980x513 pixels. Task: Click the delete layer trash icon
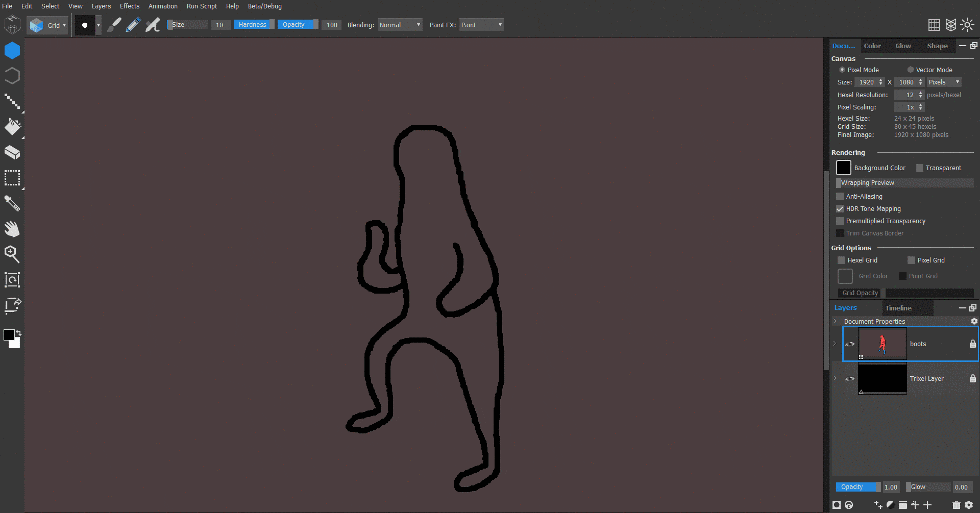[x=956, y=505]
